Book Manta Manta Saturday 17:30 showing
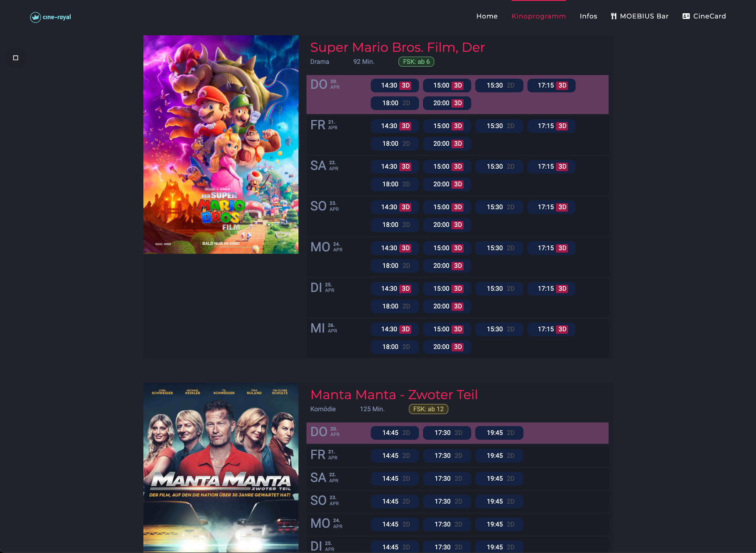756x553 pixels. click(447, 479)
